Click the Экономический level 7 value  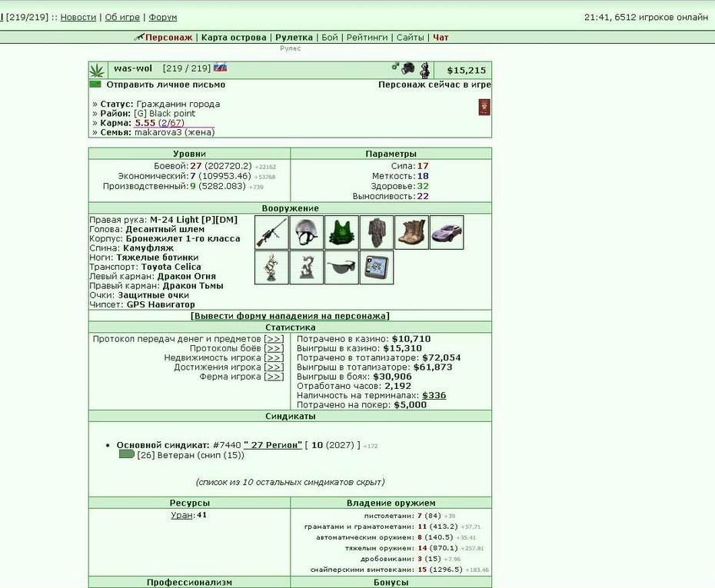(x=193, y=176)
